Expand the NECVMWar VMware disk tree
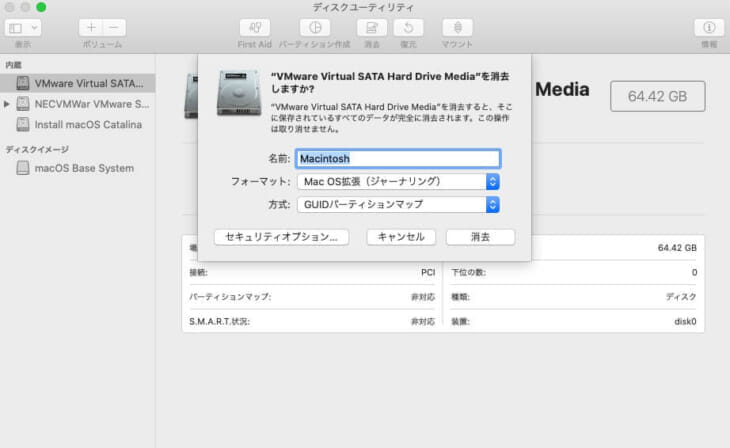The image size is (730, 448). click(8, 104)
